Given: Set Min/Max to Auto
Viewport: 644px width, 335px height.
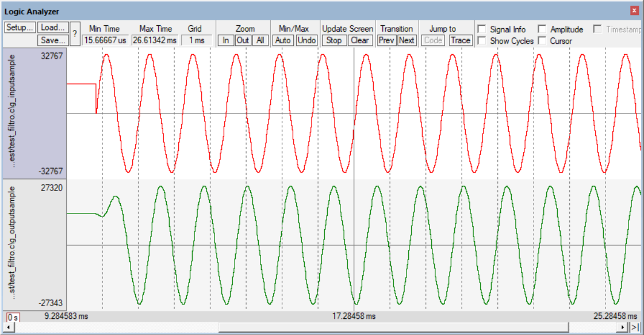Looking at the screenshot, I should click(283, 40).
